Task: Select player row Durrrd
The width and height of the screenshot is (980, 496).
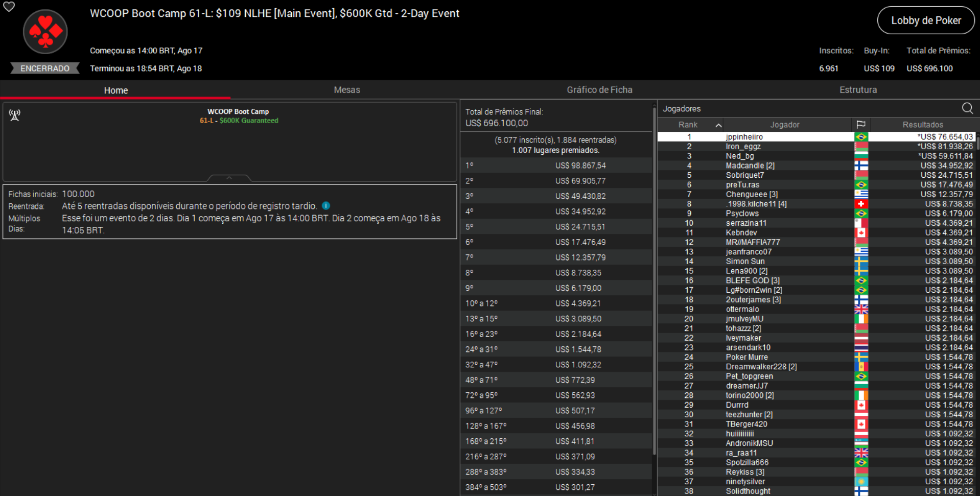Action: (x=816, y=405)
